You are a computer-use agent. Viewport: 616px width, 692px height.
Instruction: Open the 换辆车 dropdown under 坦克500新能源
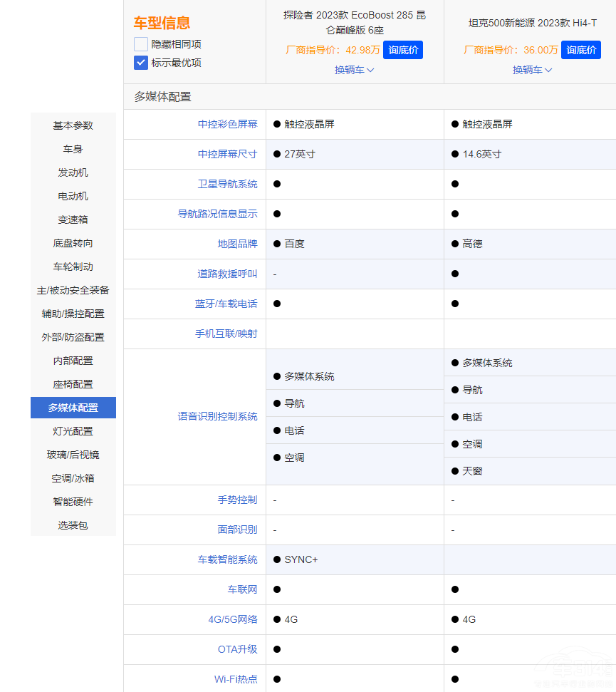pos(532,70)
